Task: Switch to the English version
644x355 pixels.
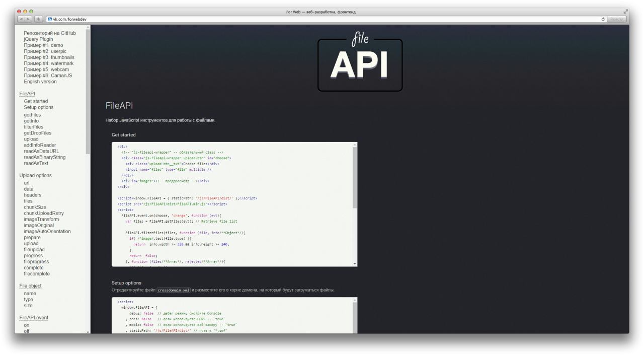Action: (x=40, y=82)
